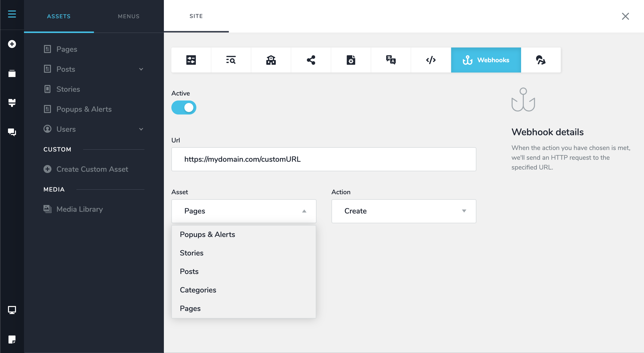Open the code injection tab icon
644x353 pixels.
tap(431, 60)
